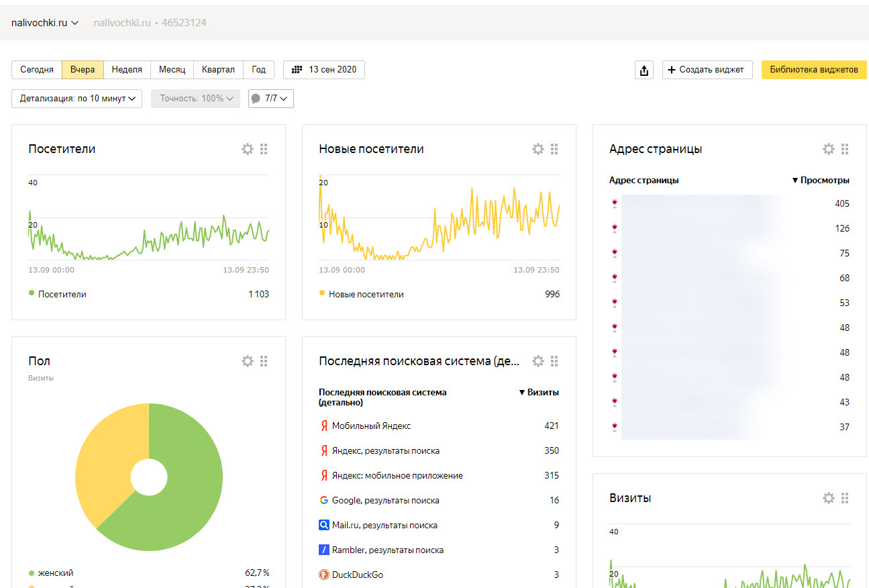869x588 pixels.
Task: Set the period to Месяц
Action: (x=172, y=70)
